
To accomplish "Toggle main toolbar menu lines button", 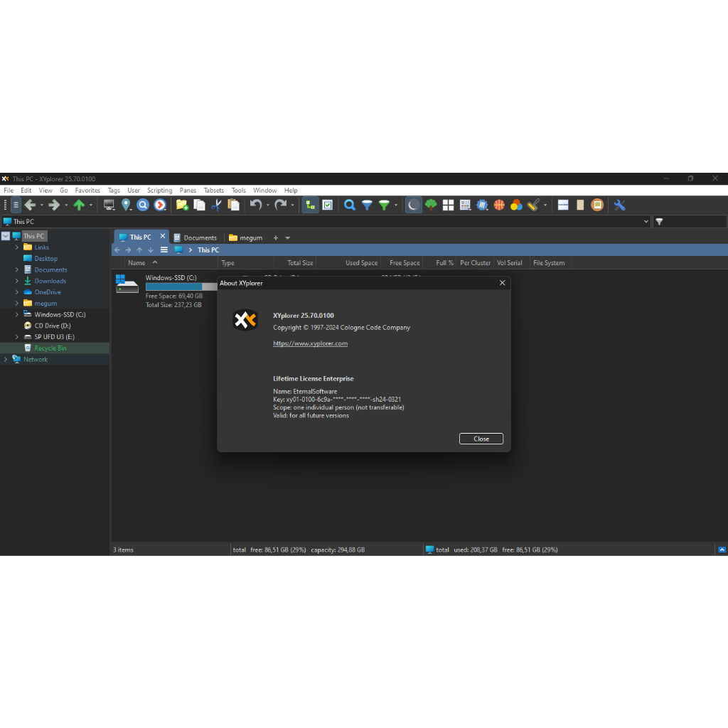I will pyautogui.click(x=16, y=205).
